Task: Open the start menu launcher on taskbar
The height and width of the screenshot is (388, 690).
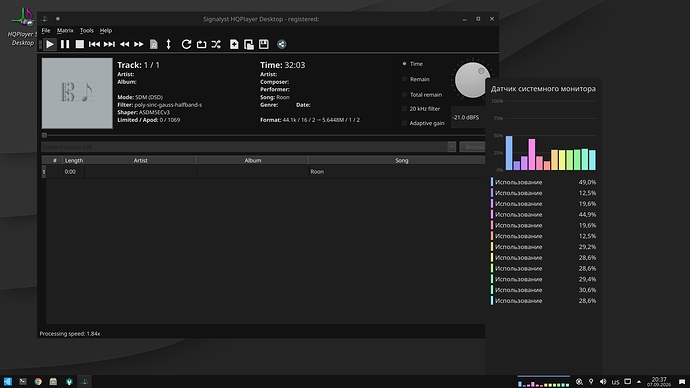Action: pyautogui.click(x=8, y=381)
